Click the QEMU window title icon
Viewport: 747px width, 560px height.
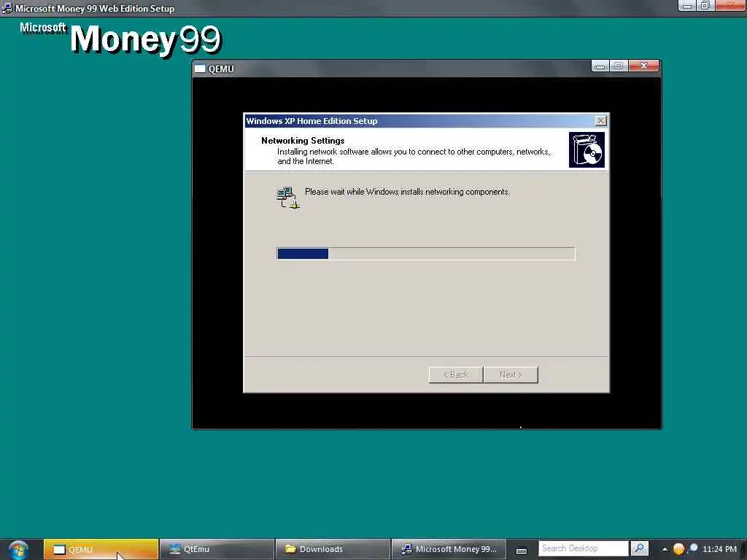pyautogui.click(x=200, y=69)
